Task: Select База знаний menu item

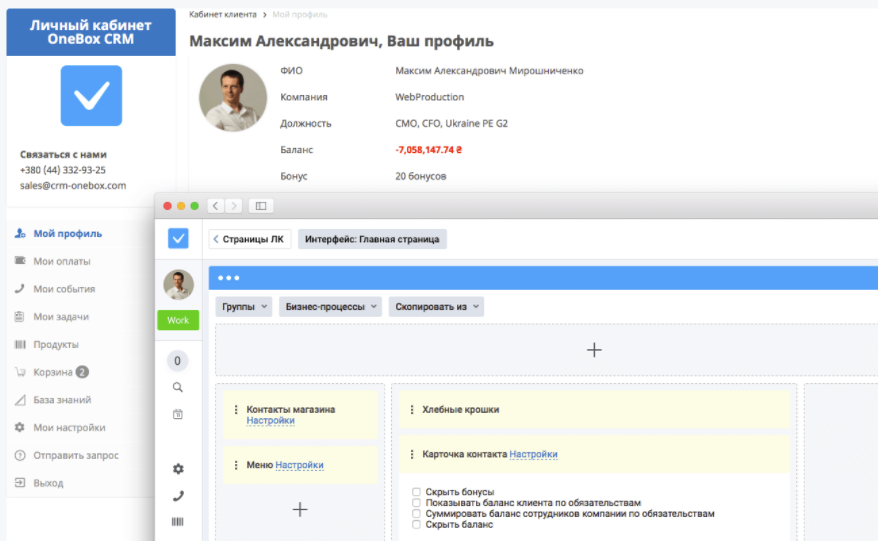Action: (62, 400)
